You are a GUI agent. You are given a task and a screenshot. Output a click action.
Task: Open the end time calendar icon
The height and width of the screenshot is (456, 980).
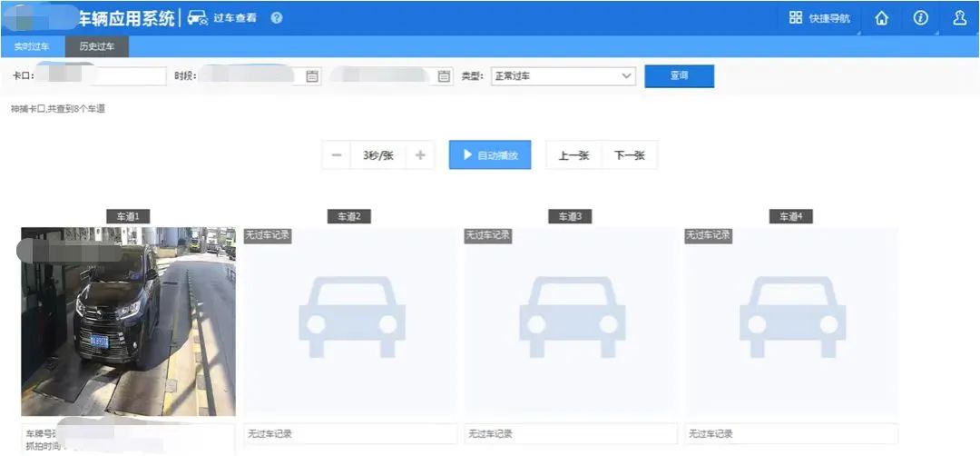(x=444, y=76)
